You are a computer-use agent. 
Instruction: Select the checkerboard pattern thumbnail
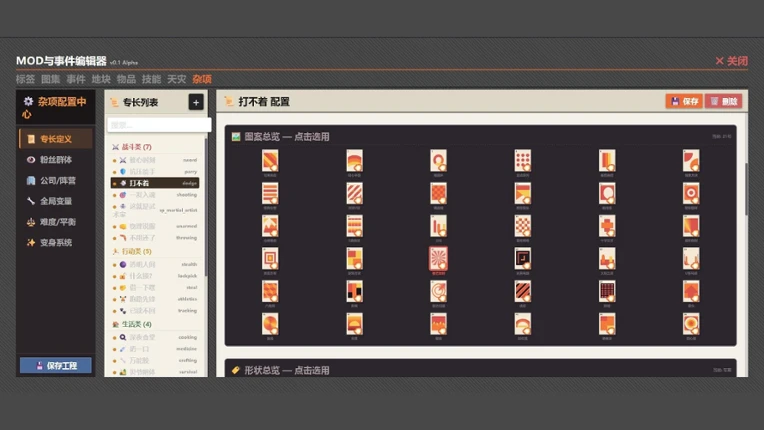523,226
